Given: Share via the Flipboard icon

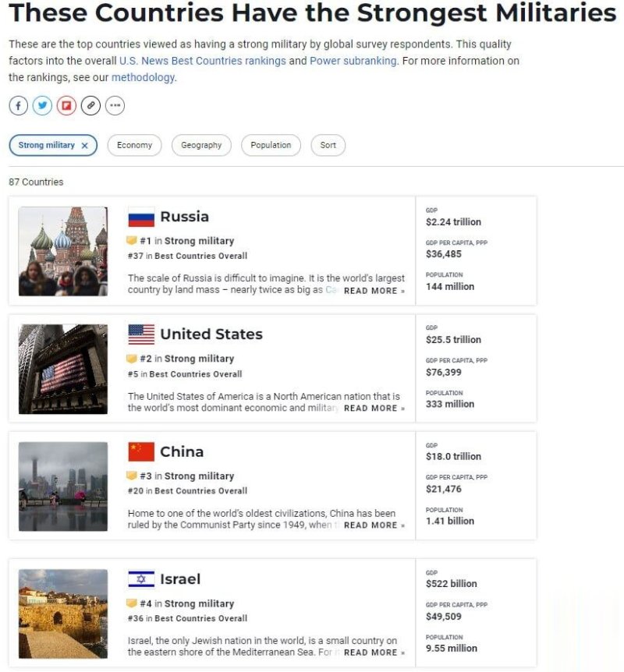Looking at the screenshot, I should tap(66, 105).
